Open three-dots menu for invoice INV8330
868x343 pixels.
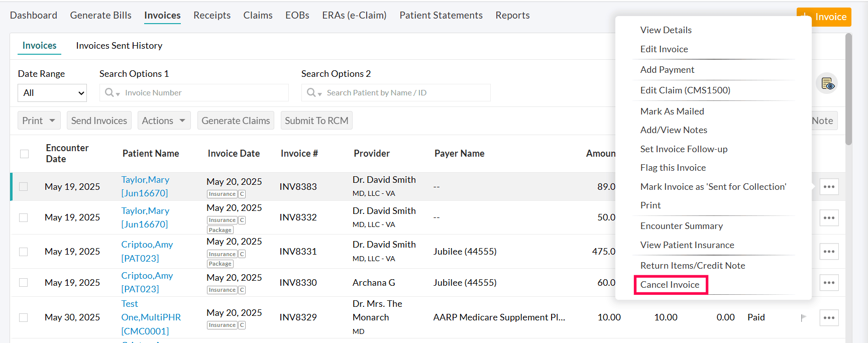[829, 283]
